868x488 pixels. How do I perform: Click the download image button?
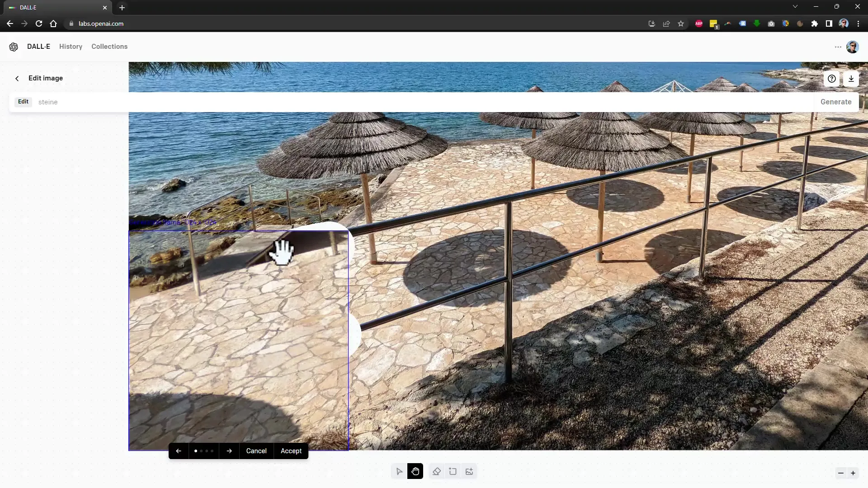(x=851, y=78)
